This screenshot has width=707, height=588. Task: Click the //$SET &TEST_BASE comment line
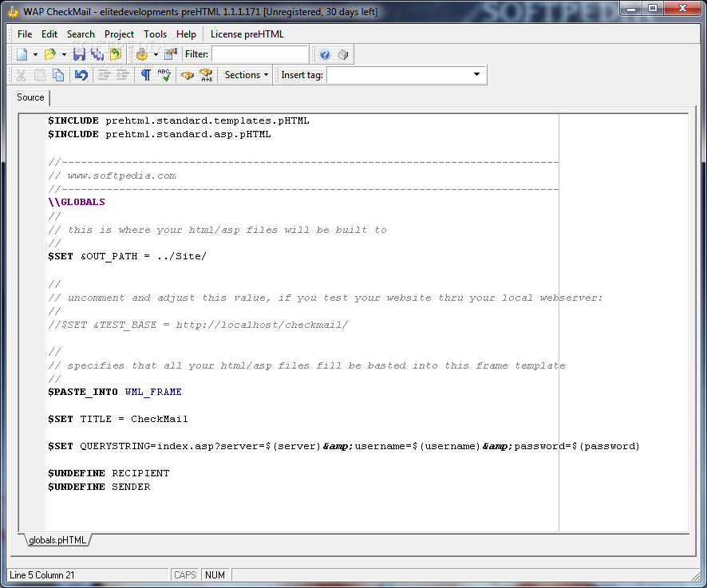(x=198, y=325)
